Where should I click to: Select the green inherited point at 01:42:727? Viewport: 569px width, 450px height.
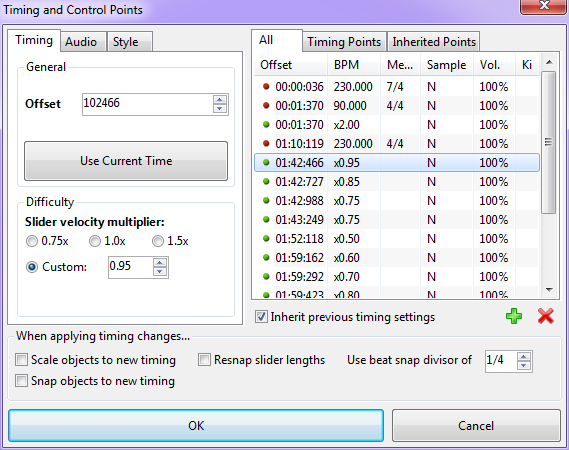pos(396,181)
